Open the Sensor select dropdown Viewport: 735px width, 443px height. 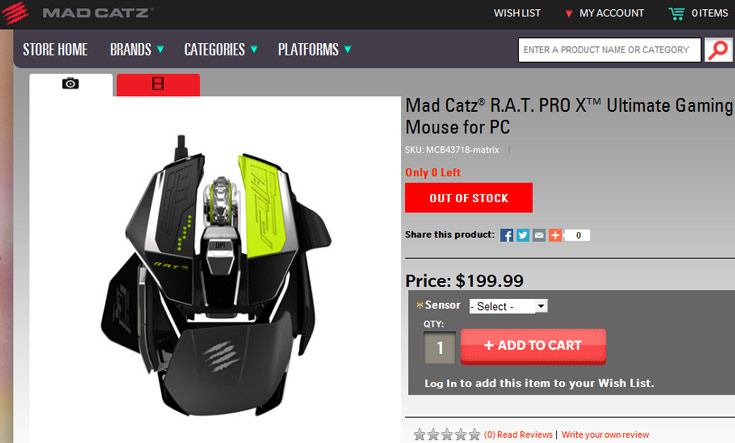(508, 306)
